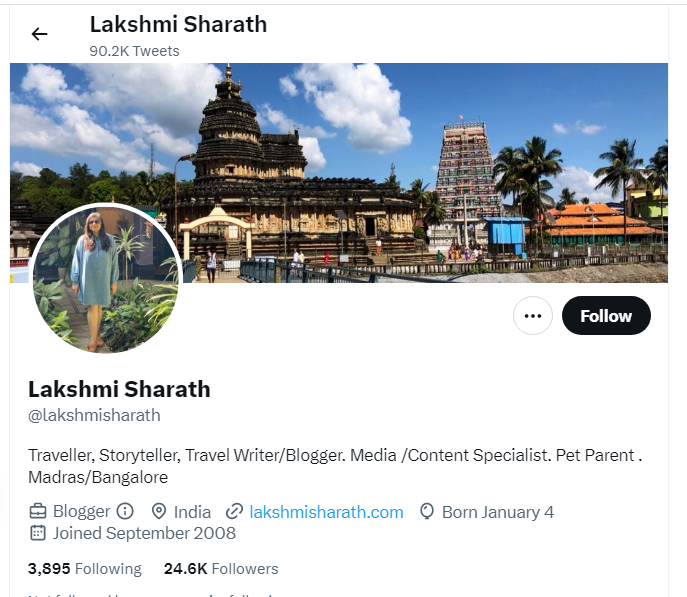Viewport: 687px width, 597px height.
Task: View the 3,895 Following list
Action: click(x=85, y=569)
